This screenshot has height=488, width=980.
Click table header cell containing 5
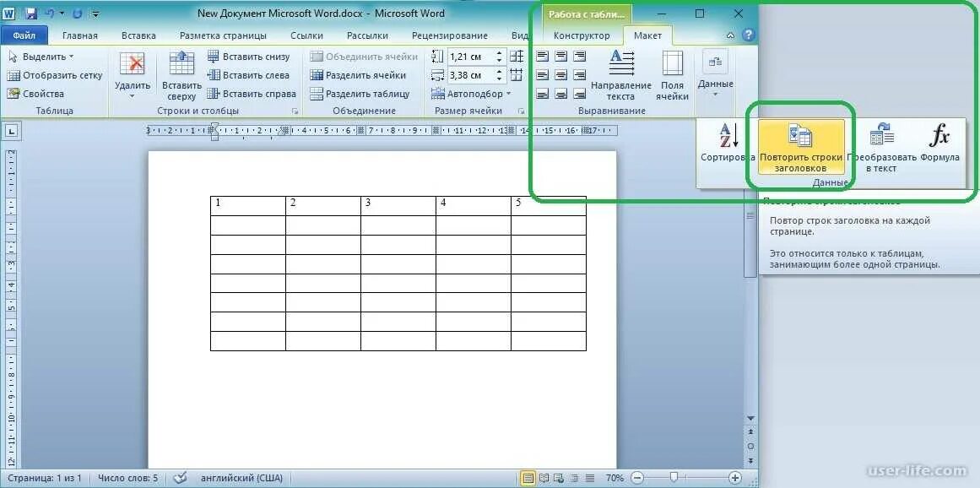click(x=548, y=205)
